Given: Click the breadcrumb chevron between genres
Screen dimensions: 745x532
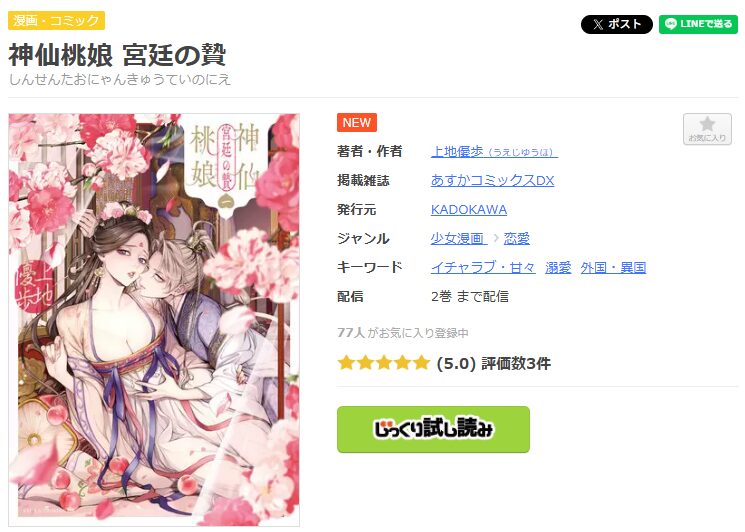Looking at the screenshot, I should pos(496,238).
